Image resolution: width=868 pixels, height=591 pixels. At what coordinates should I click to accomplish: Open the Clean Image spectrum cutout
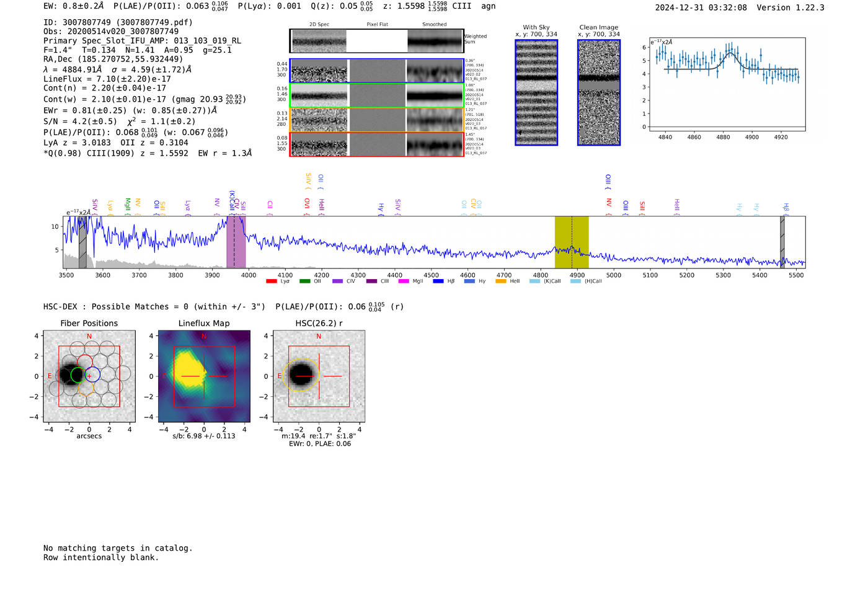pos(599,92)
